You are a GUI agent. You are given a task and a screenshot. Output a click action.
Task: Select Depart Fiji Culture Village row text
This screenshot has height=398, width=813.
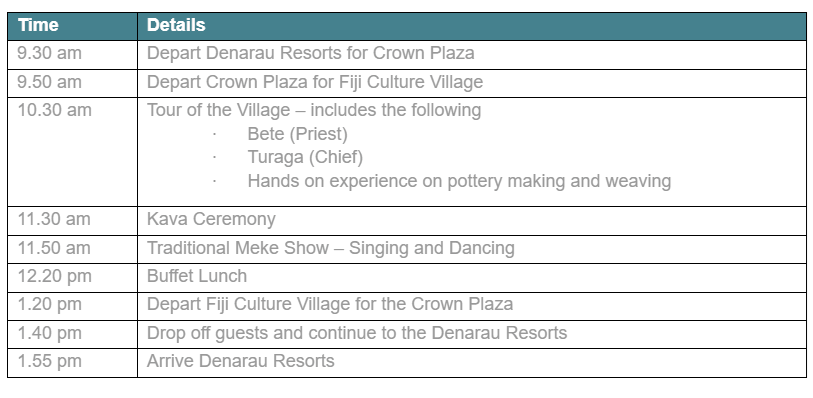(x=330, y=304)
